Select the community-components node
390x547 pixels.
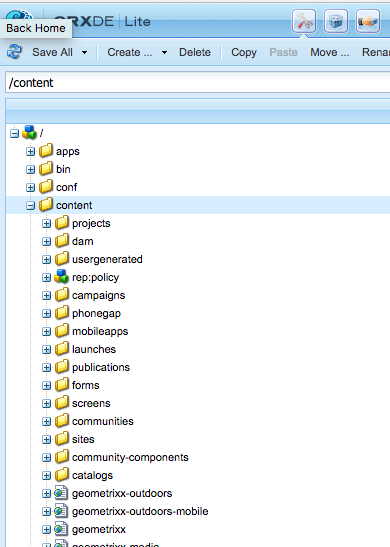point(130,458)
